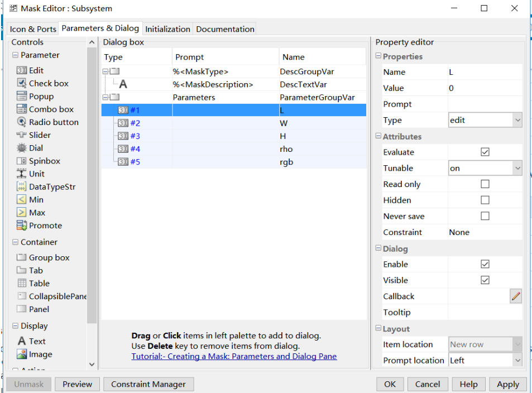Image resolution: width=532 pixels, height=393 pixels.
Task: Add an Image display item
Action: tap(34, 354)
